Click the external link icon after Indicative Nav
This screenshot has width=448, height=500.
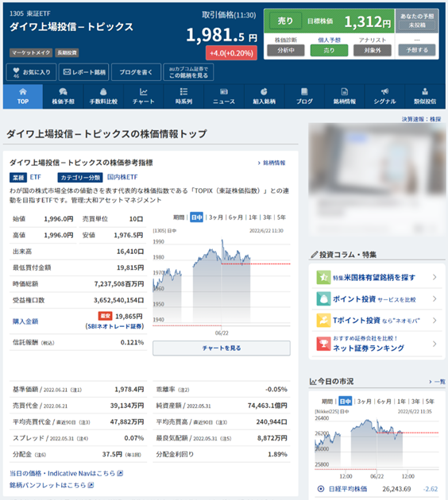[120, 473]
